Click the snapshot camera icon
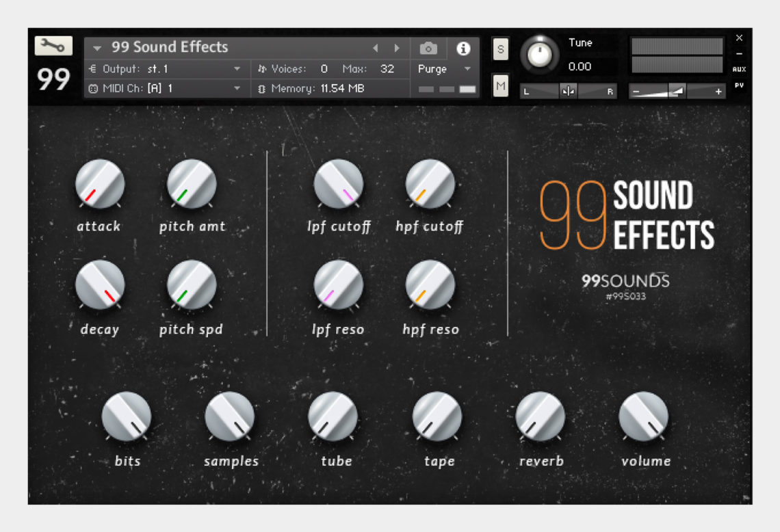The width and height of the screenshot is (780, 532). click(428, 48)
